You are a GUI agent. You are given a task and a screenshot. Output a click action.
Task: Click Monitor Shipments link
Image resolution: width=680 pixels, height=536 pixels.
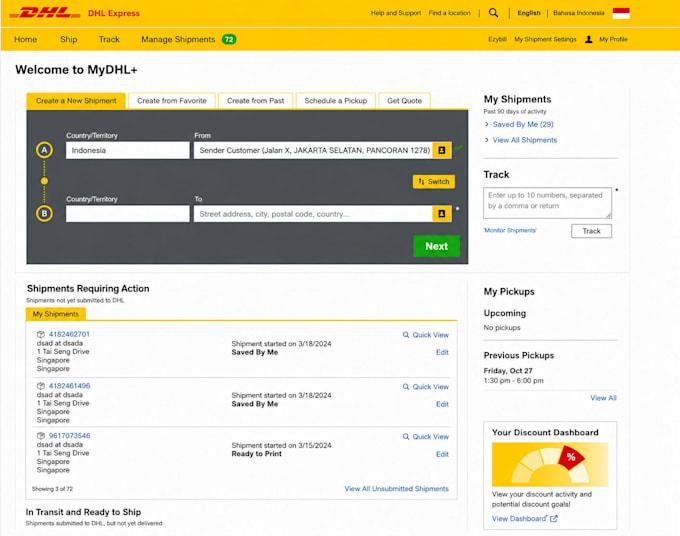pos(510,230)
